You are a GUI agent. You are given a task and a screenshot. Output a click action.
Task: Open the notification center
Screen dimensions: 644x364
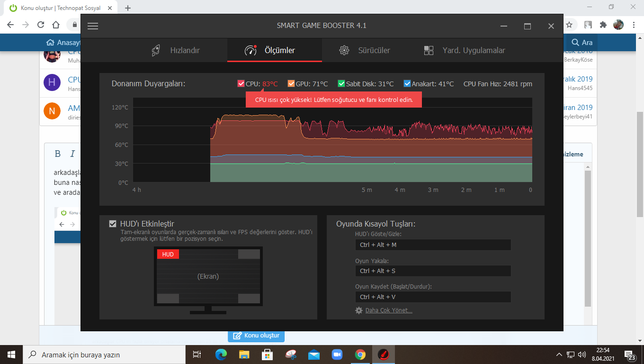[x=630, y=355]
